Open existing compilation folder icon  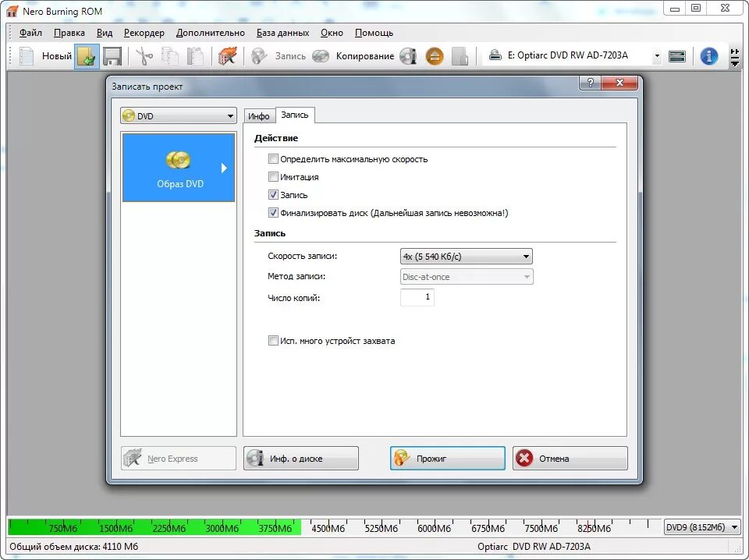tap(87, 56)
